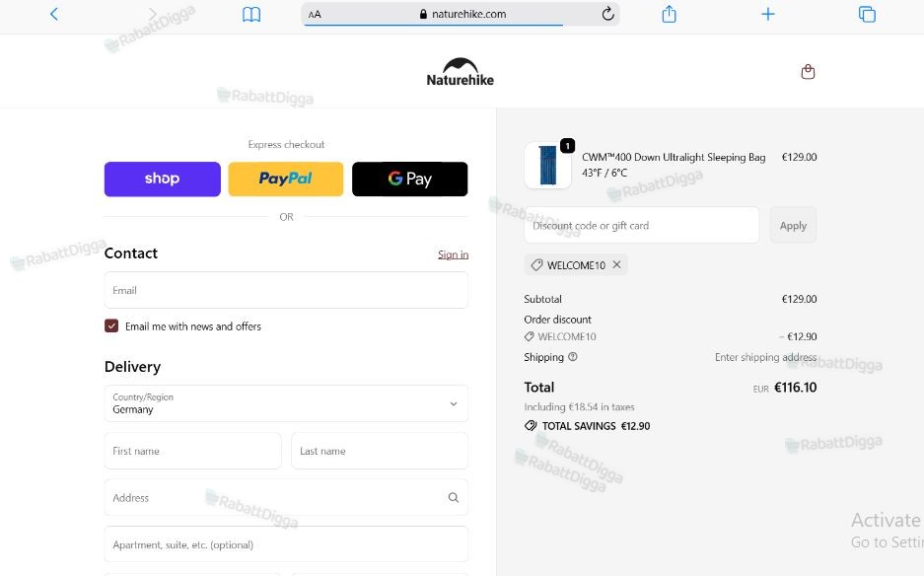Click the Total amount €116.10
Image resolution: width=924 pixels, height=576 pixels.
tap(796, 388)
